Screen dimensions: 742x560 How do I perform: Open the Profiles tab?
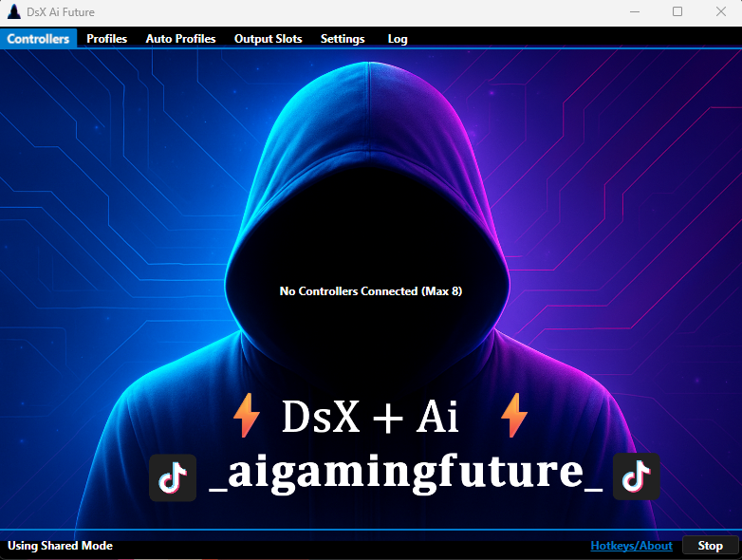coord(106,38)
